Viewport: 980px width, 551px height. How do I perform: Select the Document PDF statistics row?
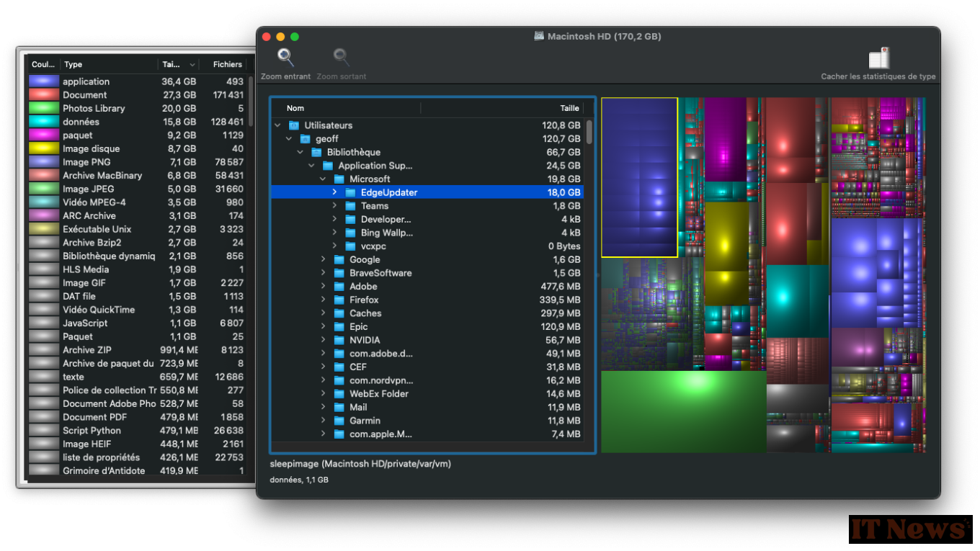137,417
